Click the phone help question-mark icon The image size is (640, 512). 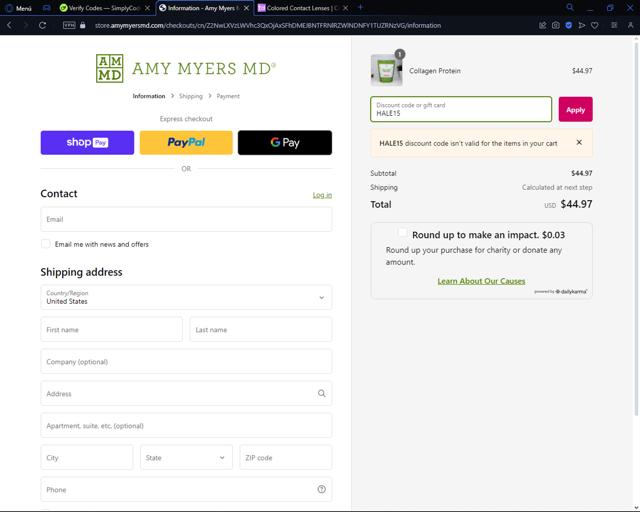pos(322,489)
